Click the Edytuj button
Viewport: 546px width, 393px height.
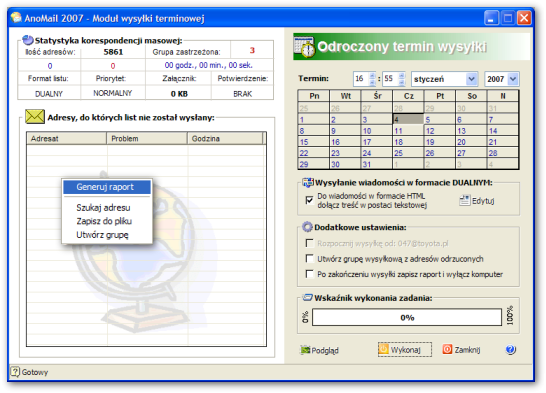(x=477, y=201)
